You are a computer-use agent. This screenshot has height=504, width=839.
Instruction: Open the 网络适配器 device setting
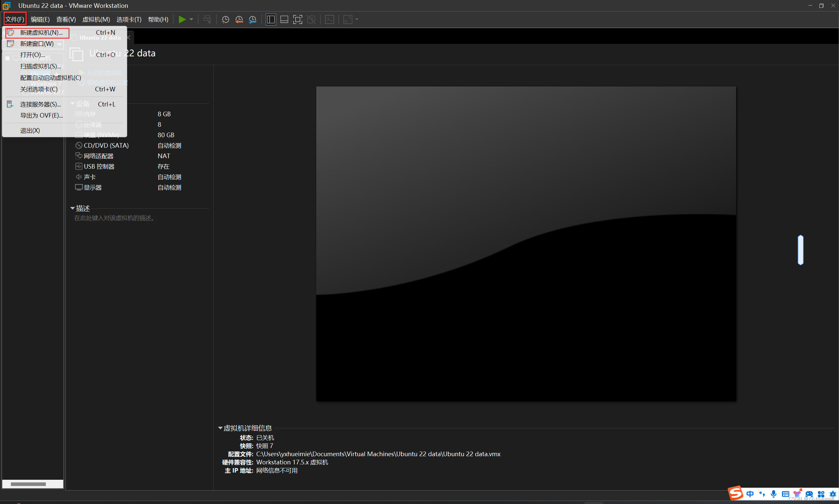point(99,156)
